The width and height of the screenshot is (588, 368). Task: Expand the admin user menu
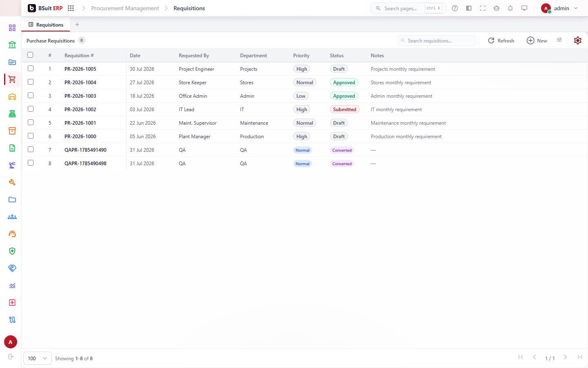pyautogui.click(x=559, y=8)
